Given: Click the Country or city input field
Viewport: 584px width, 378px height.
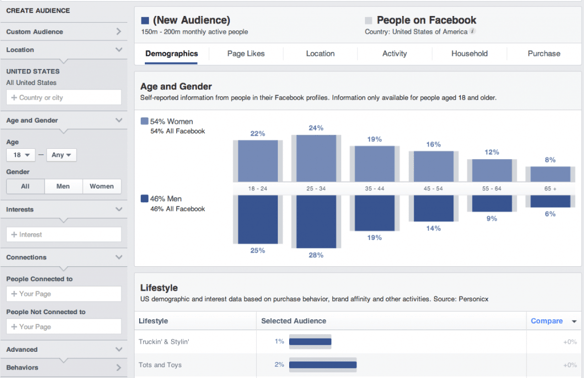Looking at the screenshot, I should pos(64,98).
